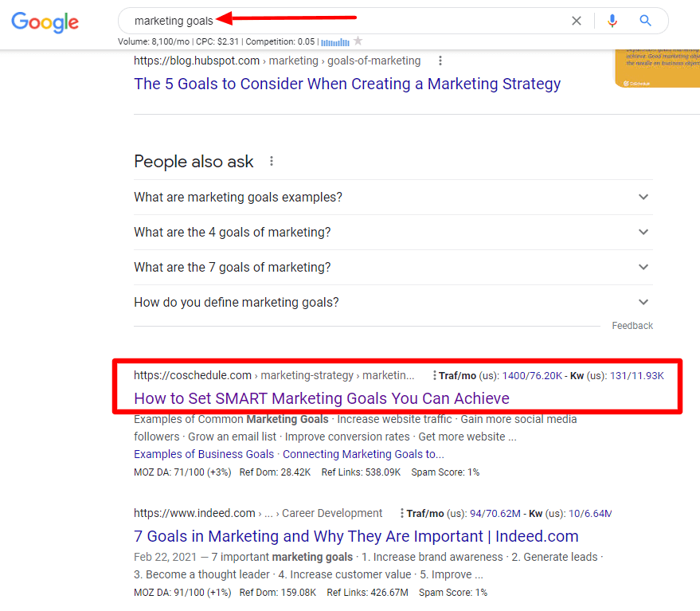Open 'The 5 Goals to Consider' HubSpot result
Image resolution: width=700 pixels, height=611 pixels.
click(x=347, y=84)
